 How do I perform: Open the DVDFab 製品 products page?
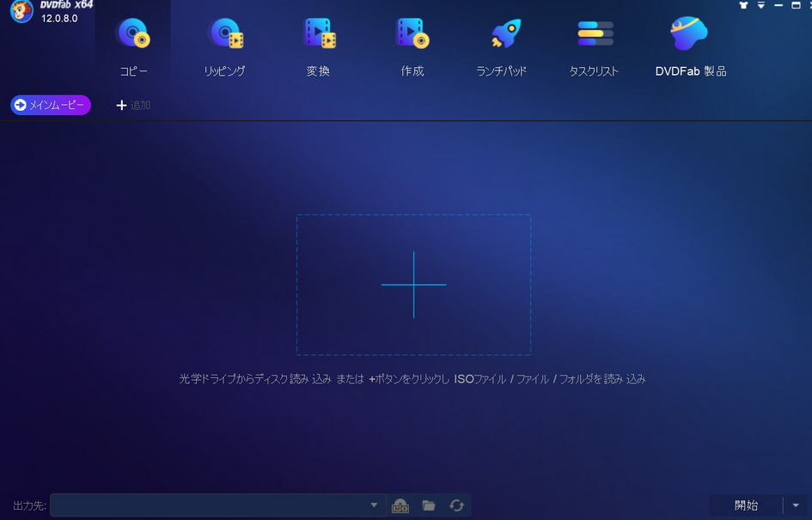690,45
